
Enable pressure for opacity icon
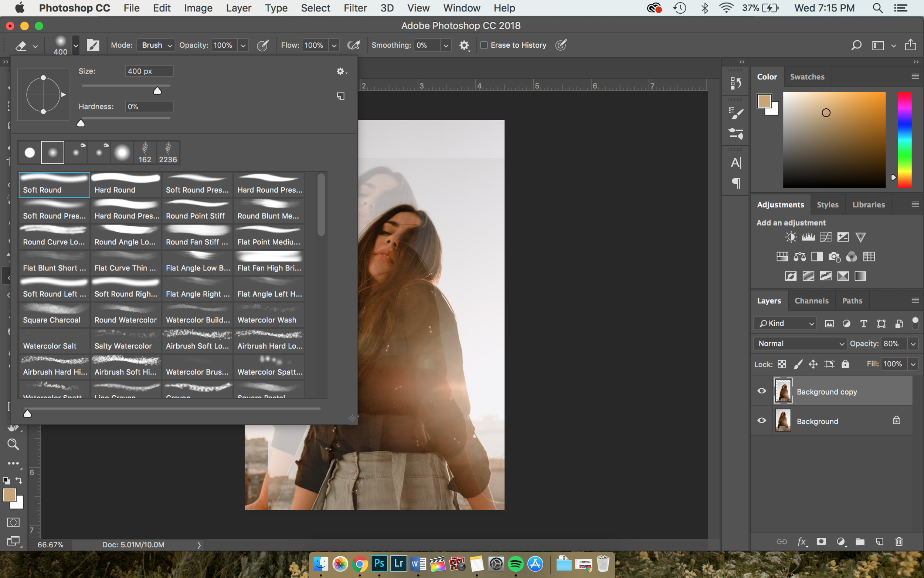[x=263, y=45]
